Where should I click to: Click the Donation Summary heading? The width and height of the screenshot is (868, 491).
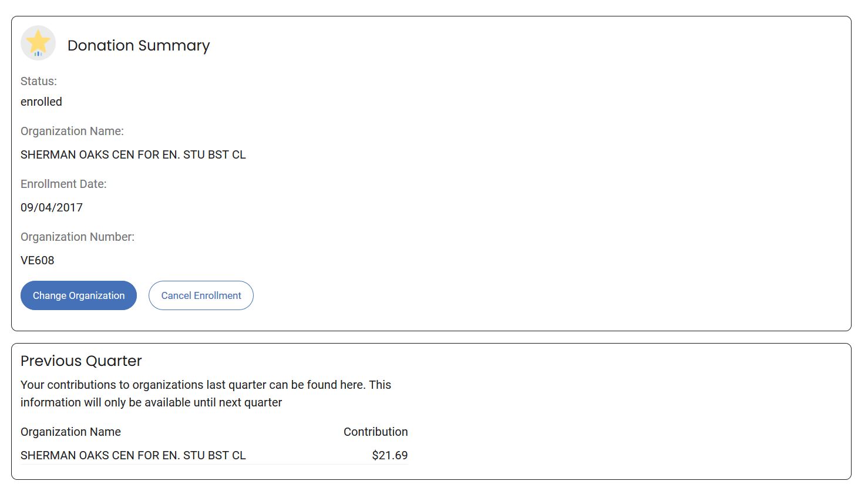(x=139, y=46)
